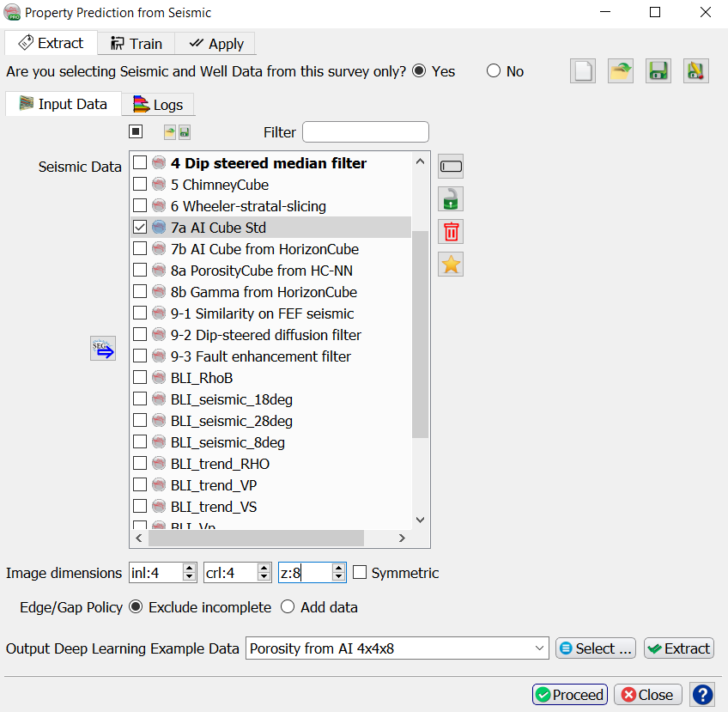
Task: Increase the inl dimension spinner value
Action: coord(189,568)
